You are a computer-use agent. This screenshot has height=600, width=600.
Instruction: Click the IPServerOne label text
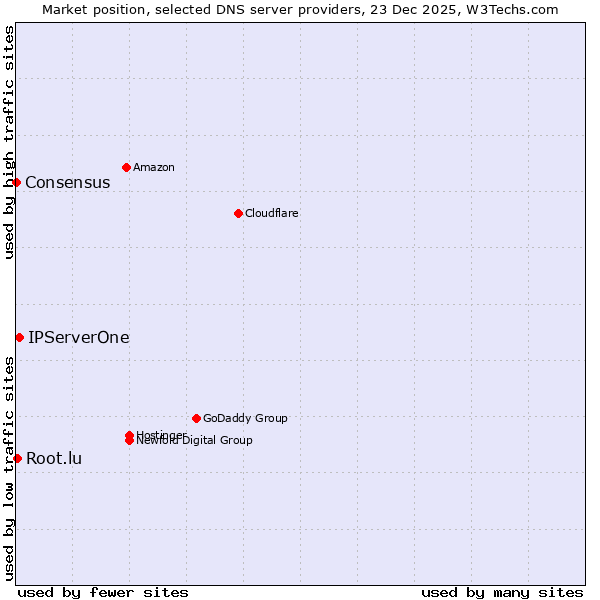tap(78, 337)
